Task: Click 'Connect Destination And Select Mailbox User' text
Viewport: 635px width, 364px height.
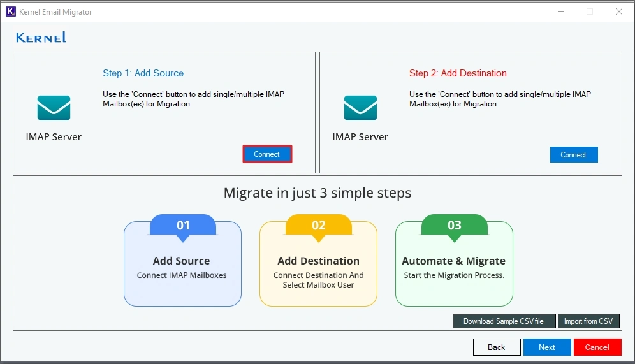Action: pos(318,280)
